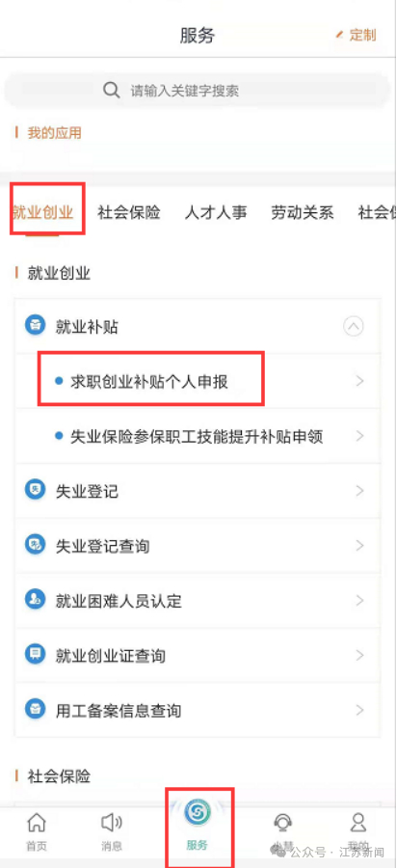397x868 pixels.
Task: Open the 首页 home icon
Action: coord(37,822)
